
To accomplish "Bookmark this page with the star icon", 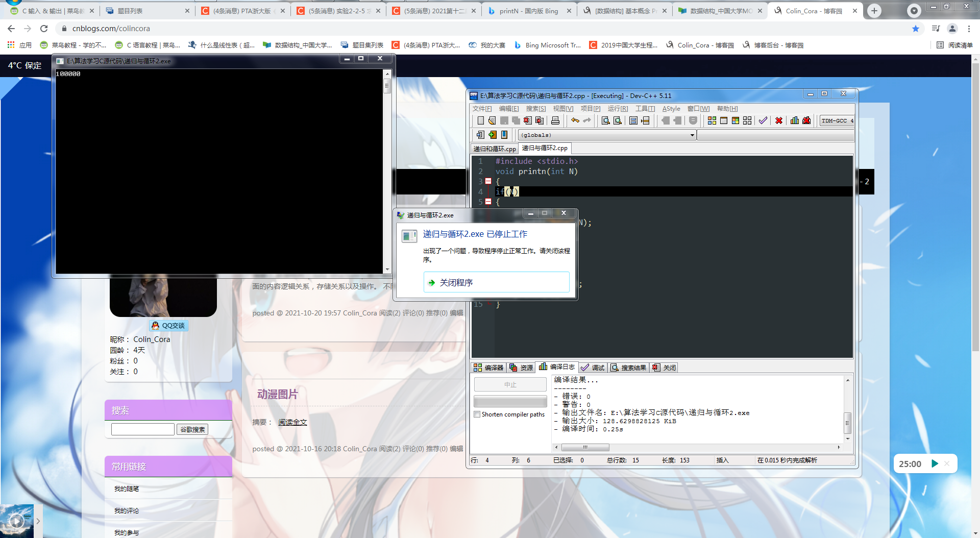I will click(x=916, y=29).
